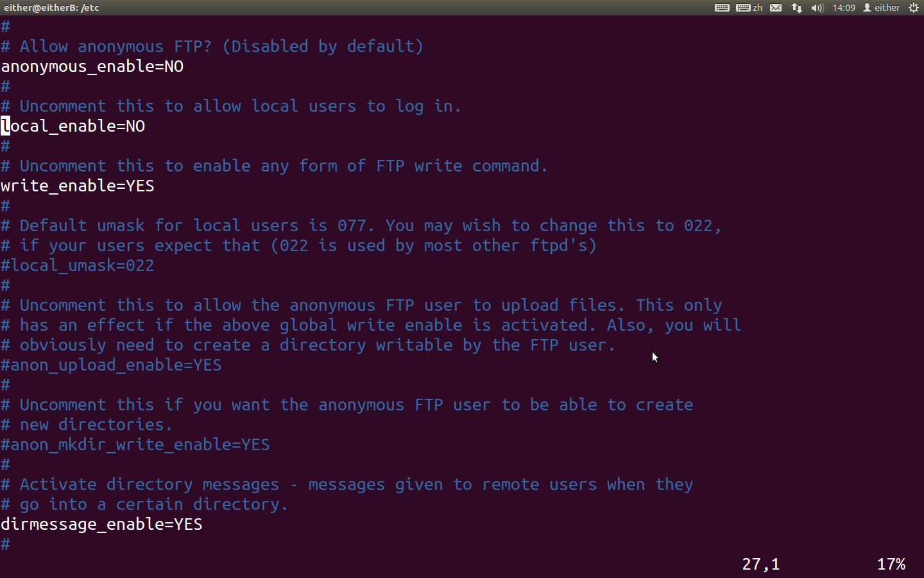Click the anonymous_enable=NO line
Viewport: 924px width, 578px height.
pos(92,67)
